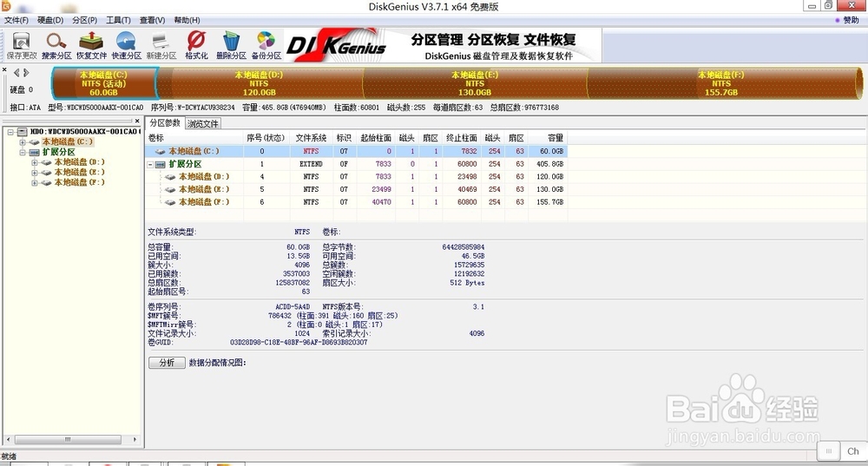Open the Backup Partition (备份分区) tool
868x466 pixels.
(x=266, y=45)
